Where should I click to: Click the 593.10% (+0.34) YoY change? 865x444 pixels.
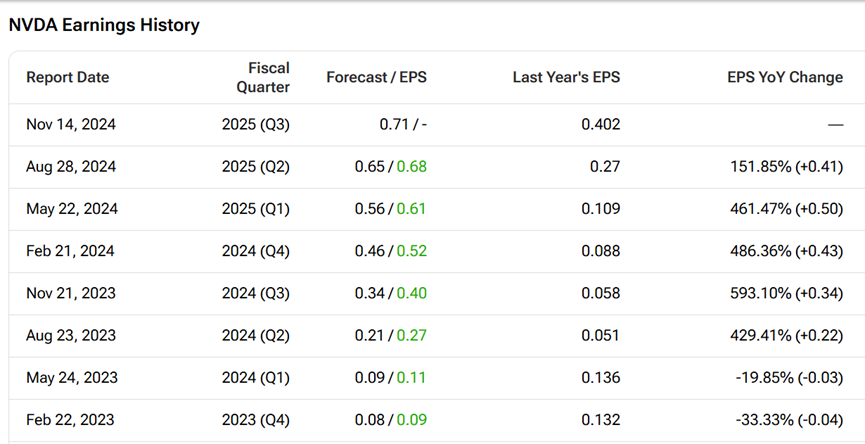point(786,293)
